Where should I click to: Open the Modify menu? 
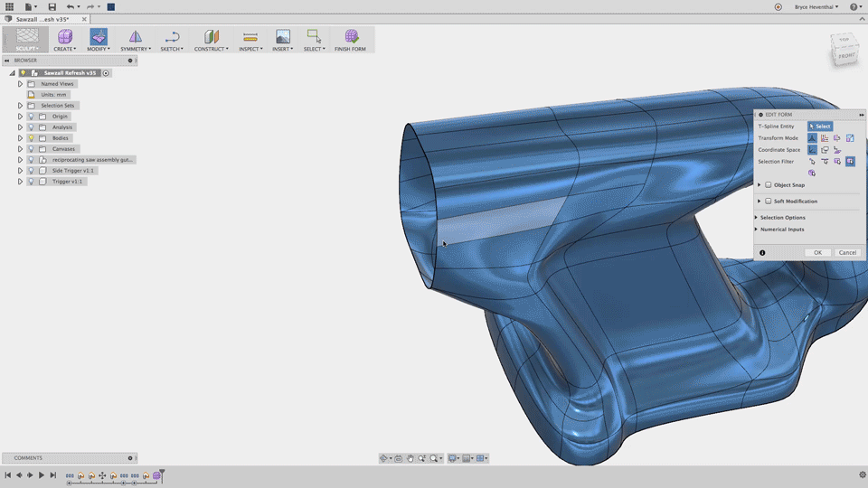click(99, 40)
